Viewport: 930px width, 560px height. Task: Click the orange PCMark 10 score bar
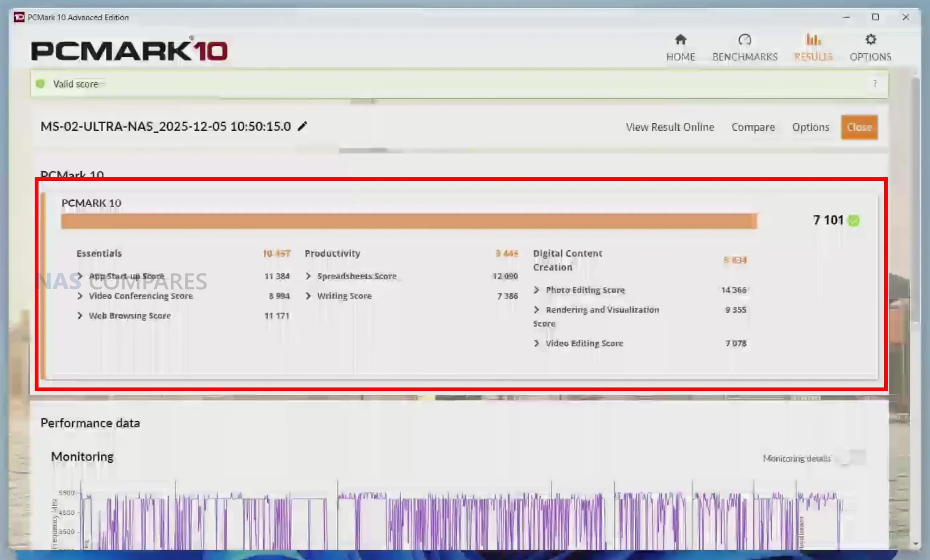(x=408, y=221)
